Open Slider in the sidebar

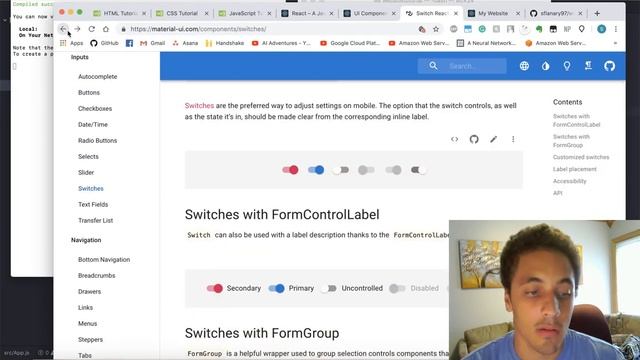tap(86, 173)
